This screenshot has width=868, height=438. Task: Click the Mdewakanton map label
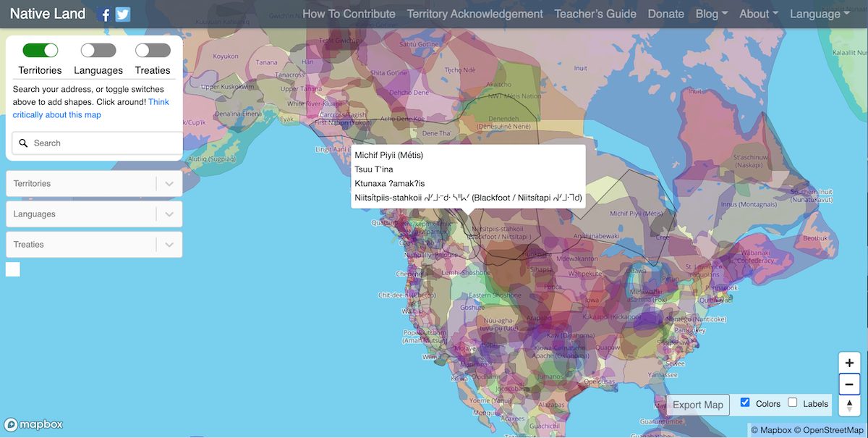tap(578, 259)
